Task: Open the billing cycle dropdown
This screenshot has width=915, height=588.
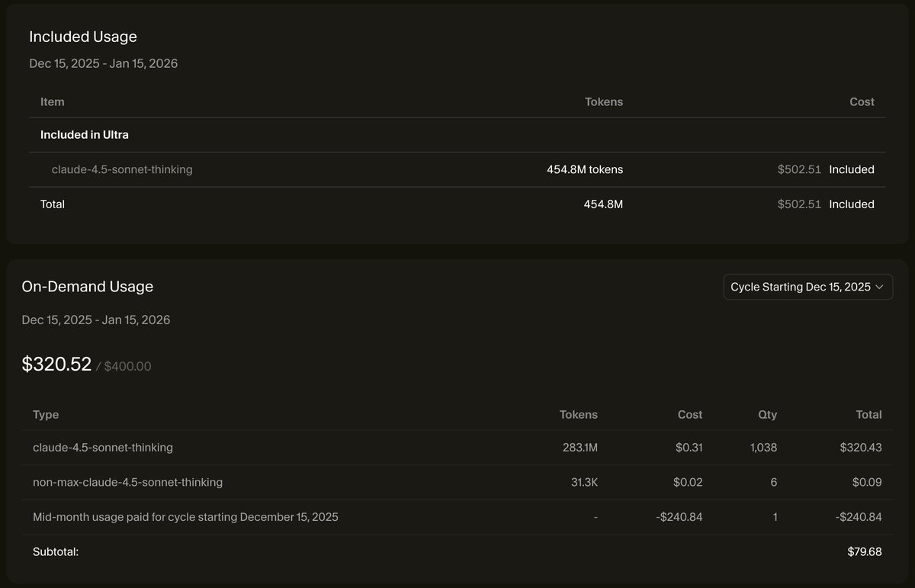Action: click(807, 287)
